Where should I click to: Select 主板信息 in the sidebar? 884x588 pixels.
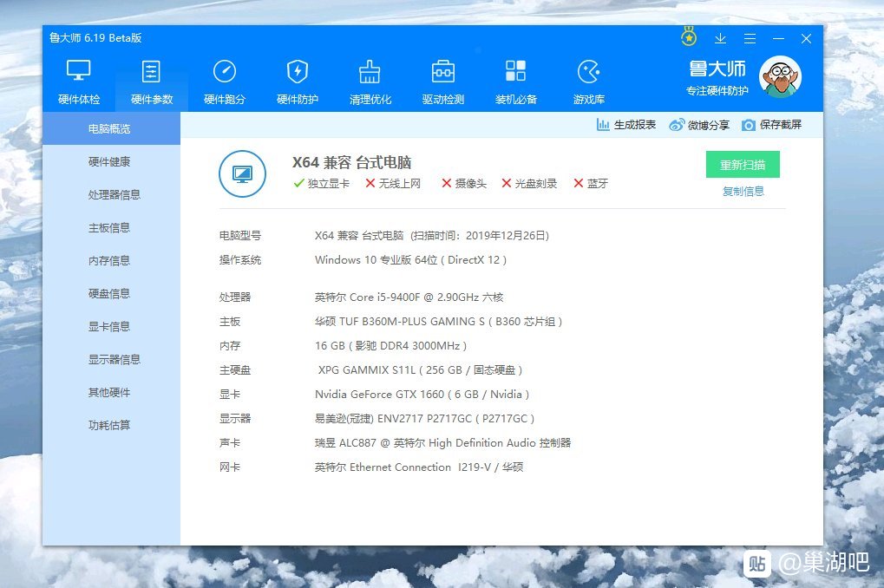[111, 228]
